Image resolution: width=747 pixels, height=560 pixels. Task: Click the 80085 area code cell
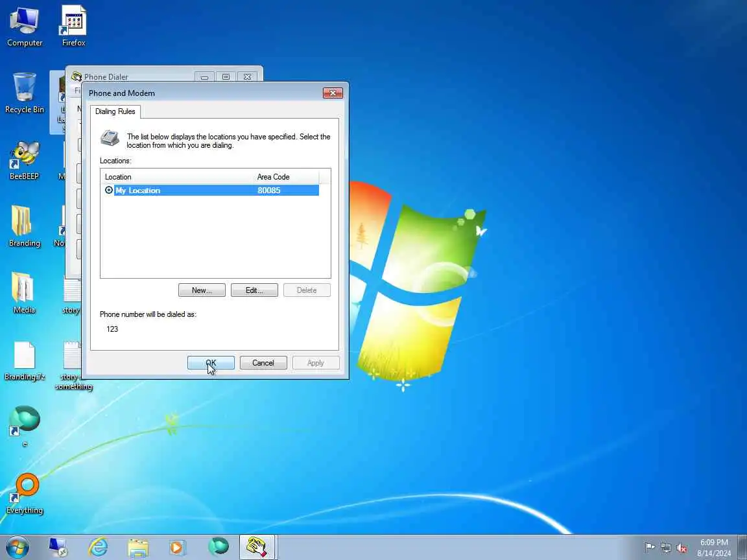(269, 190)
